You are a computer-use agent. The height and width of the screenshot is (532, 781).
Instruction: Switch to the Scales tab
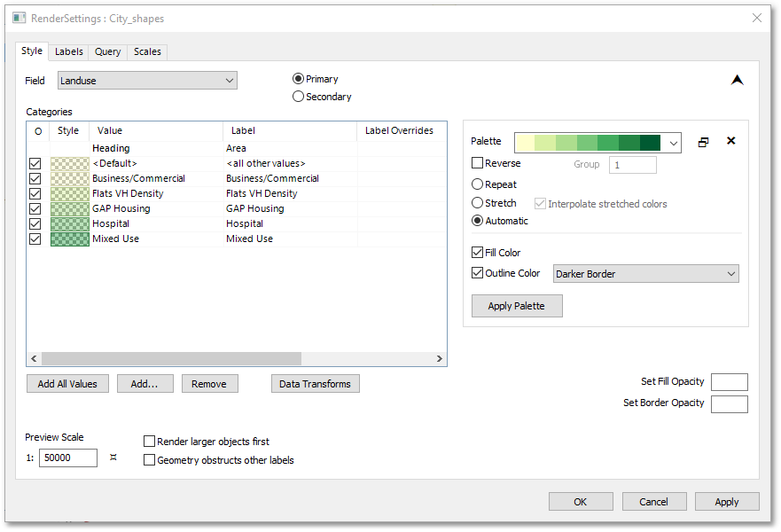(x=147, y=51)
